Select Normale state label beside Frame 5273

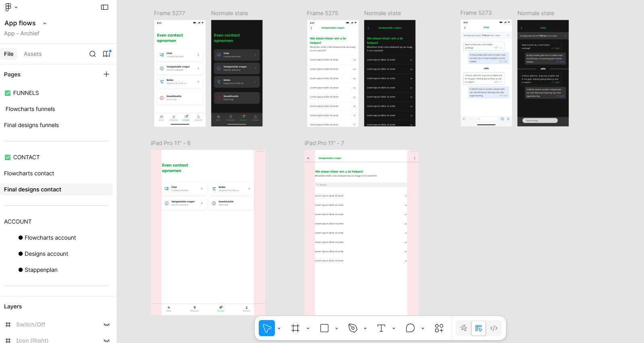536,13
